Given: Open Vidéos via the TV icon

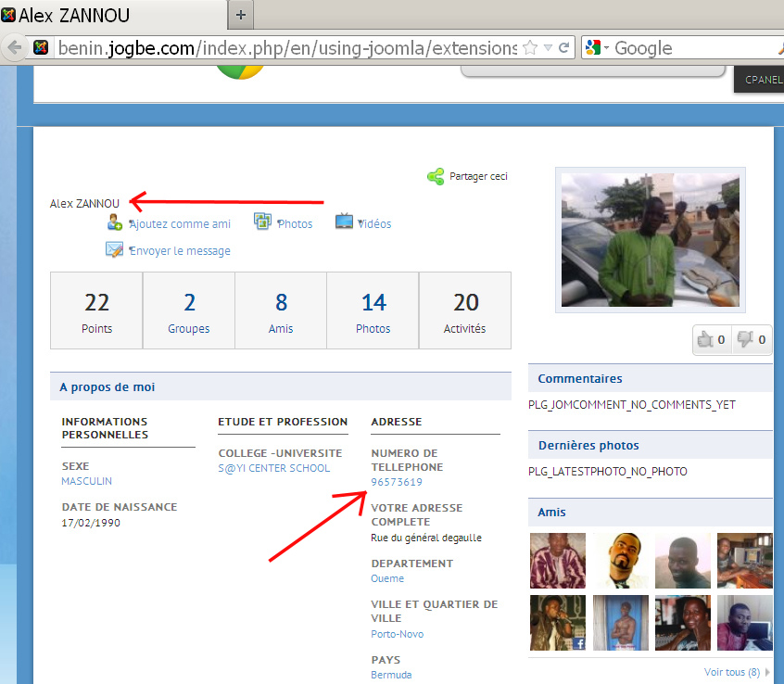Looking at the screenshot, I should point(344,222).
